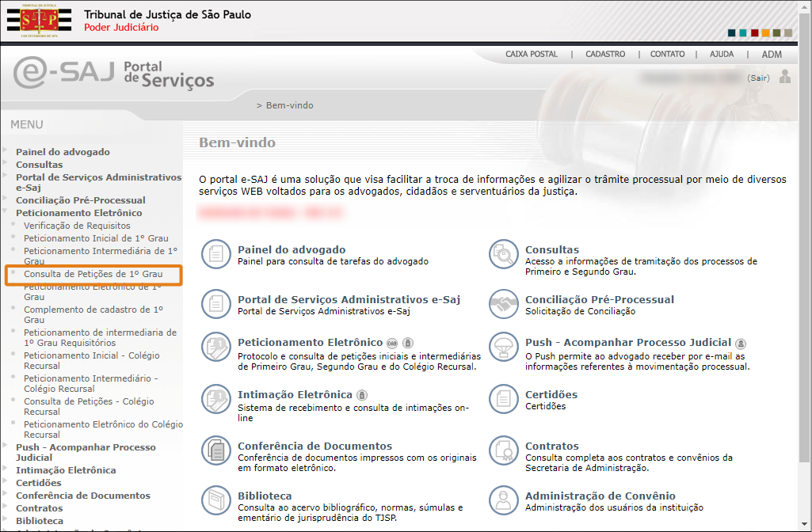
Task: Click Biblioteca in the sidebar menu
Action: 40,521
